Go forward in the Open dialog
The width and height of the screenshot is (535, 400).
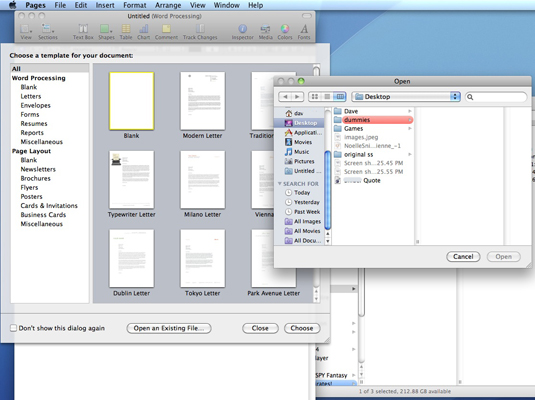(x=297, y=97)
